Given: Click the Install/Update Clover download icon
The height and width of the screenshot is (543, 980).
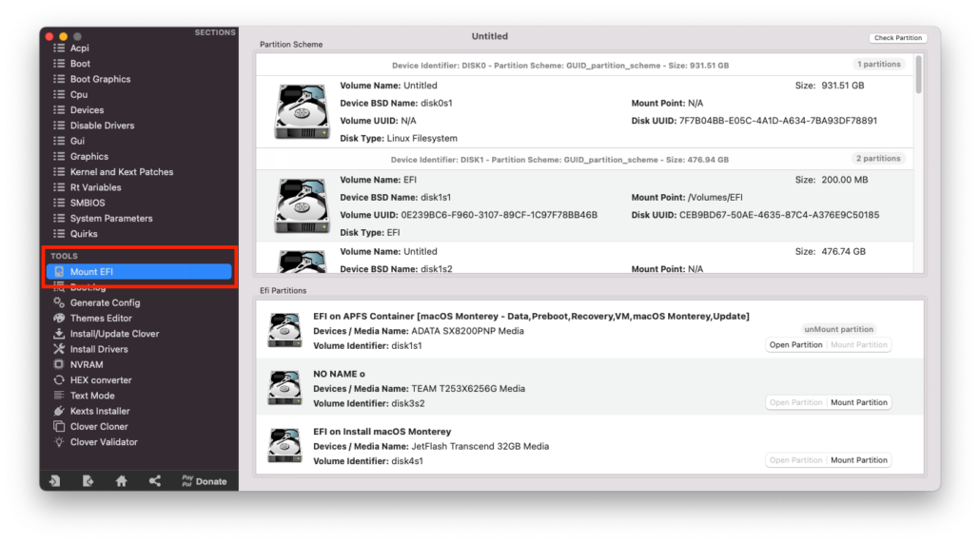Looking at the screenshot, I should point(59,334).
